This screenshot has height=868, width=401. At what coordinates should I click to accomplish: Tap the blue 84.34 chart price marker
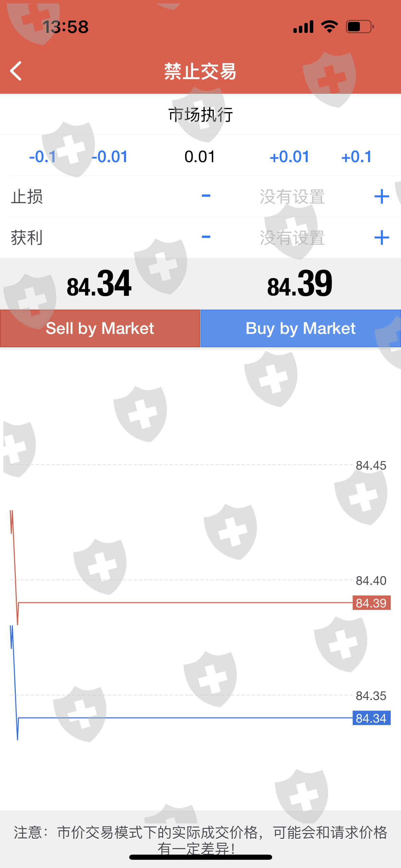click(371, 718)
